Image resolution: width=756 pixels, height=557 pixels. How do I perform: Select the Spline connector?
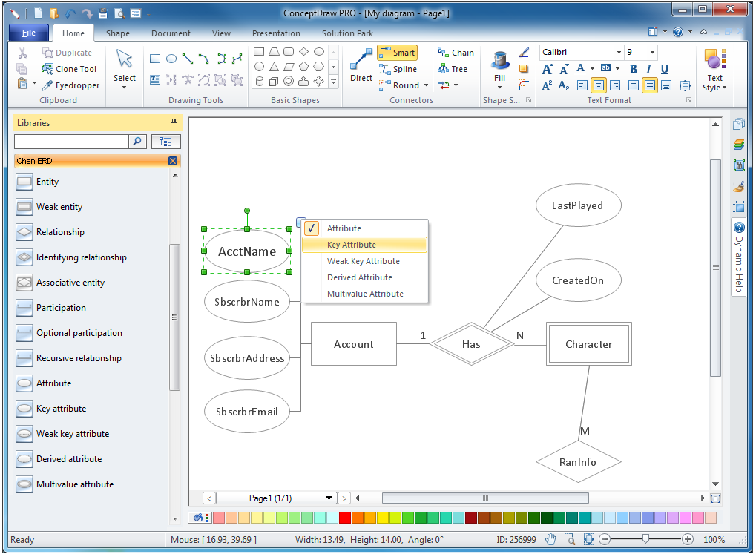coord(398,69)
